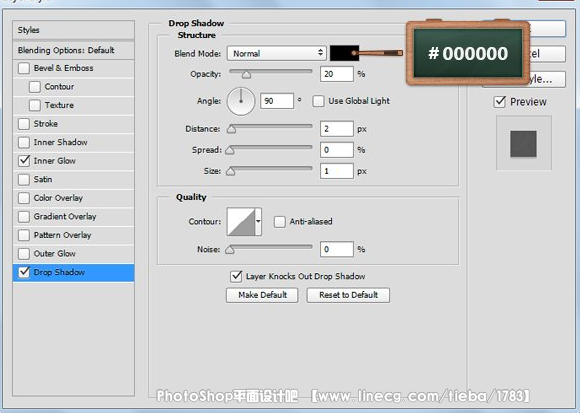The width and height of the screenshot is (580, 413).
Task: Open the Inner Glow settings
Action: (x=54, y=160)
